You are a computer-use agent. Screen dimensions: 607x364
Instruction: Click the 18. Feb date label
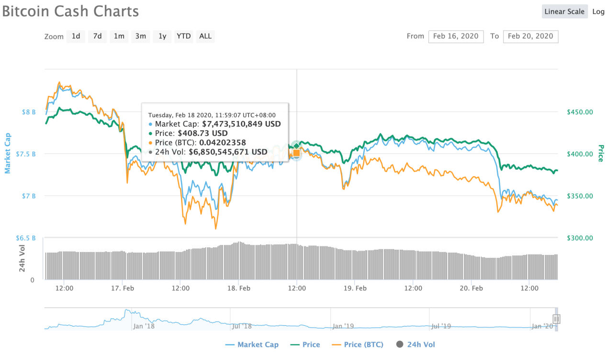(x=238, y=288)
